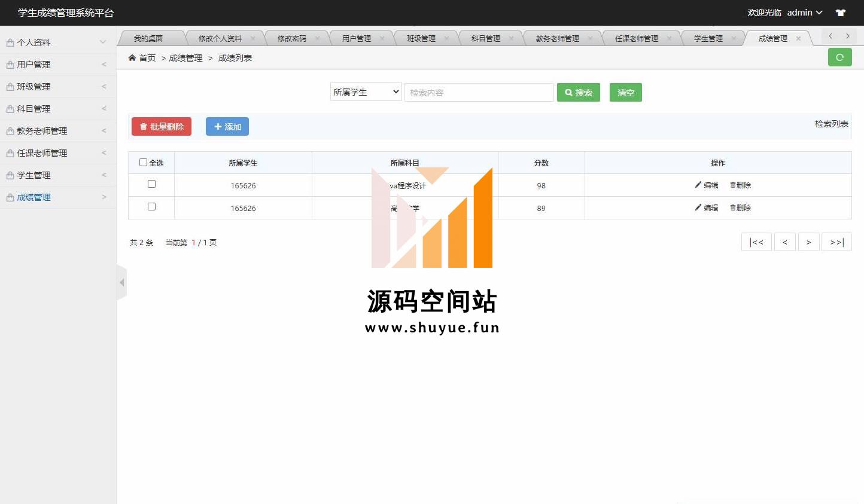Expand 成绩管理 sidebar menu
This screenshot has height=504, width=864.
point(58,197)
